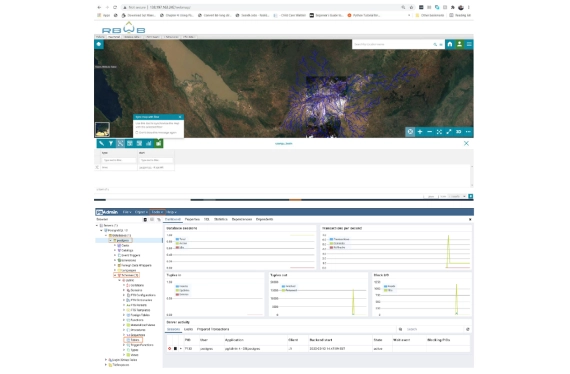The image size is (570, 374).
Task: Click the map zoom in plus button
Action: 420,132
